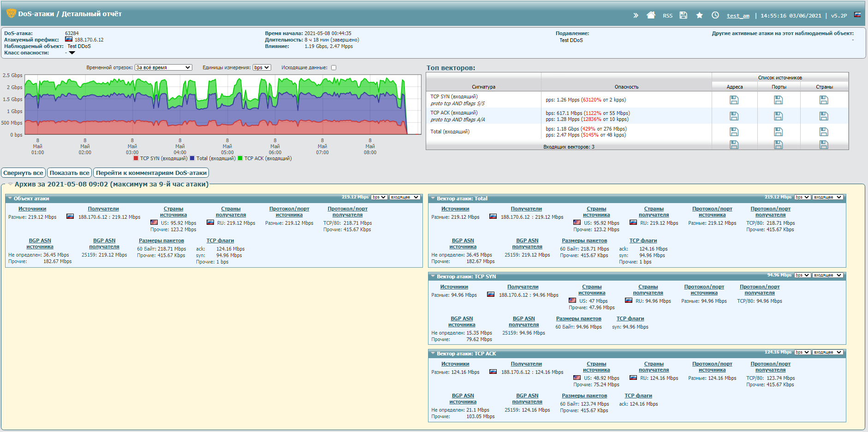Enable the 'Исходящие данные' checkbox
This screenshot has height=432, width=868.
334,68
